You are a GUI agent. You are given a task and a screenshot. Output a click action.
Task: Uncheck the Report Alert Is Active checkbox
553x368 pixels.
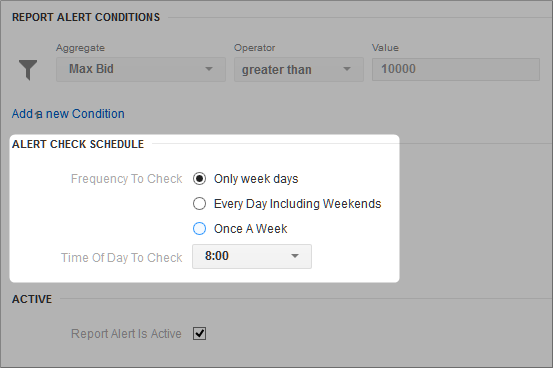click(x=199, y=333)
